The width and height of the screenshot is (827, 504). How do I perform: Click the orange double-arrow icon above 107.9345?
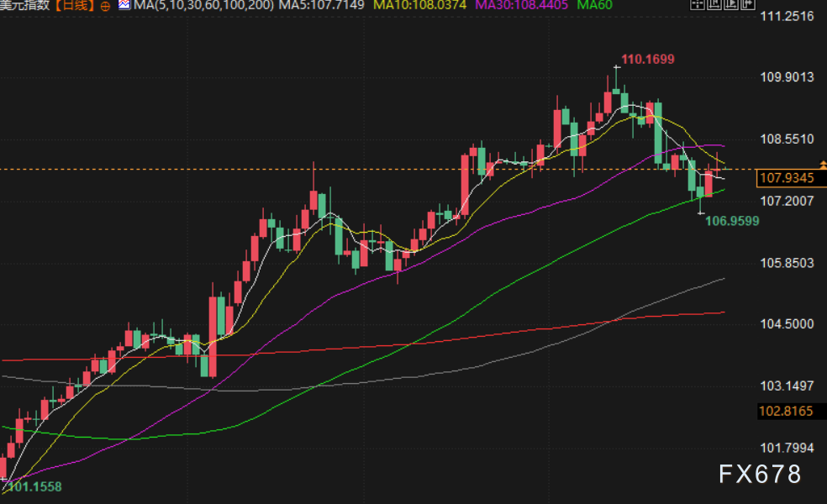821,165
